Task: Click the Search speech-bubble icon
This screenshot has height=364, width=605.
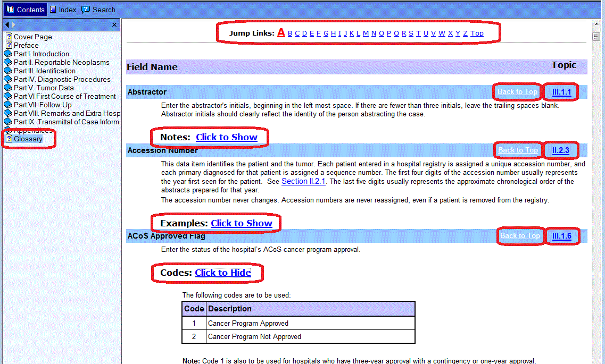Action: tap(85, 9)
